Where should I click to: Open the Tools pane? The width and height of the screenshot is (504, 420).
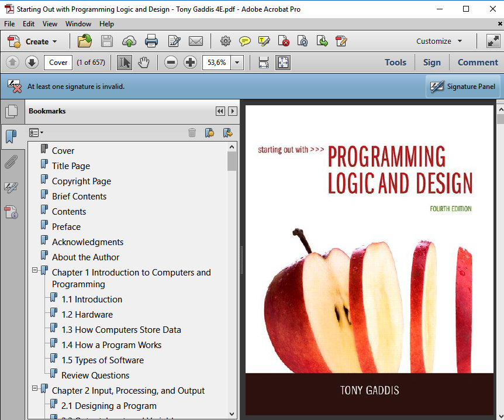(x=396, y=63)
